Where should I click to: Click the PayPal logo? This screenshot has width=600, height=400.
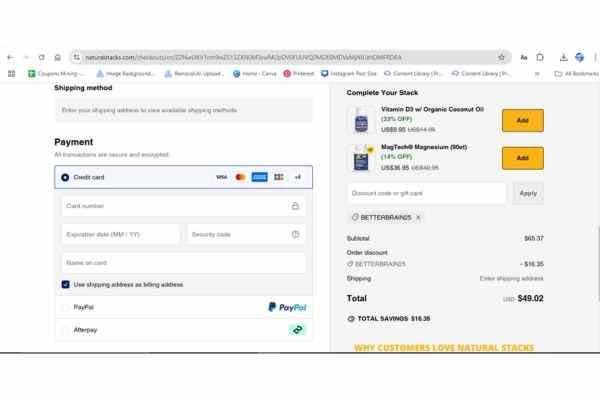pos(287,307)
